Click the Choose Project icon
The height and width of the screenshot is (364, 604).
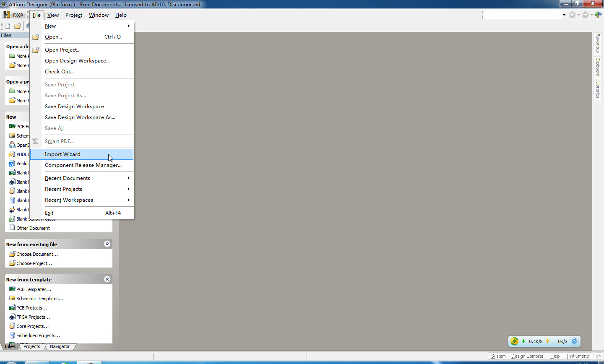coord(12,263)
